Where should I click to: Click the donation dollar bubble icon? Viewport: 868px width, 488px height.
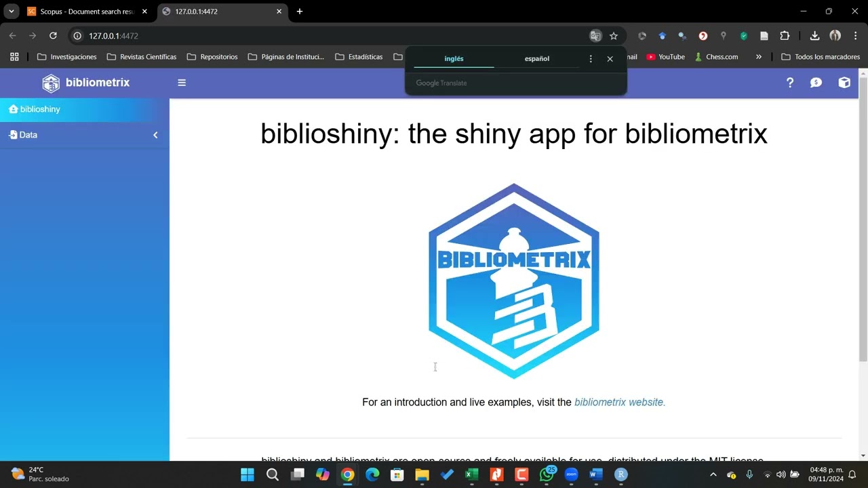coord(816,83)
